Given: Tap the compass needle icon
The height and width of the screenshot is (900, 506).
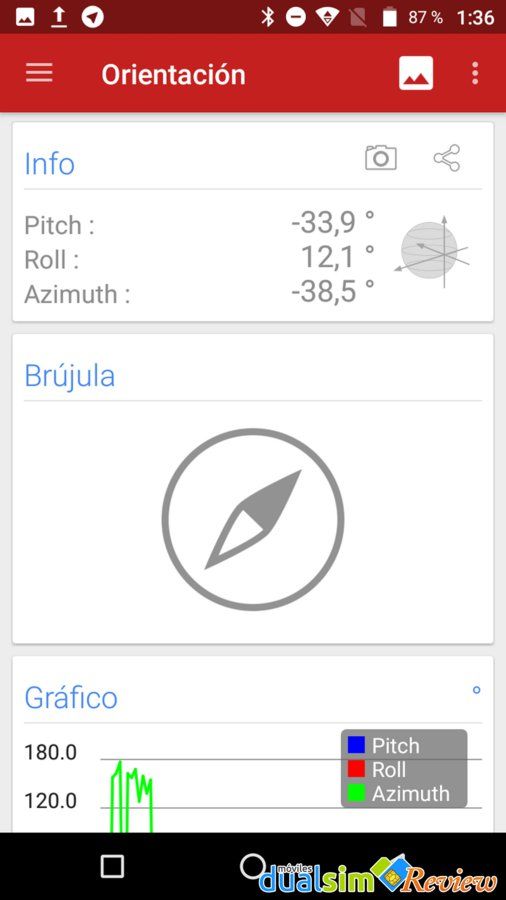Looking at the screenshot, I should pyautogui.click(x=253, y=519).
